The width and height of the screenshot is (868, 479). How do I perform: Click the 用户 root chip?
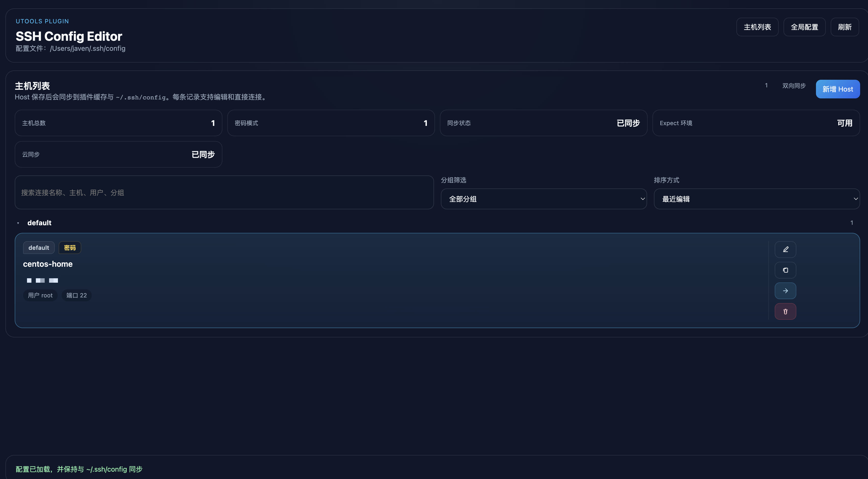40,295
